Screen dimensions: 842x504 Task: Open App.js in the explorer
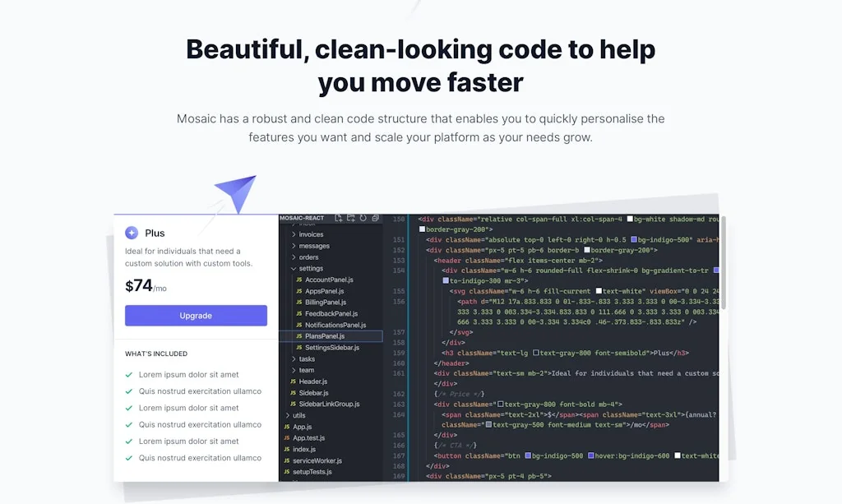(302, 427)
